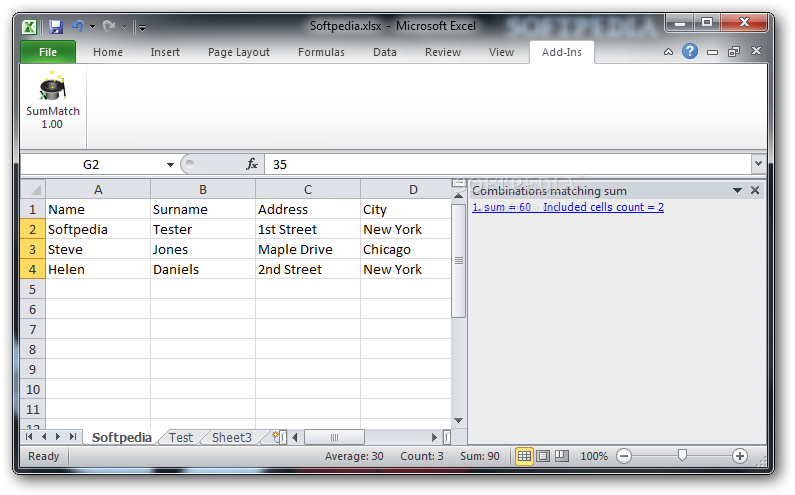The image size is (795, 495).
Task: Click scroll up arrow of vertical scrollbar
Action: tap(459, 195)
